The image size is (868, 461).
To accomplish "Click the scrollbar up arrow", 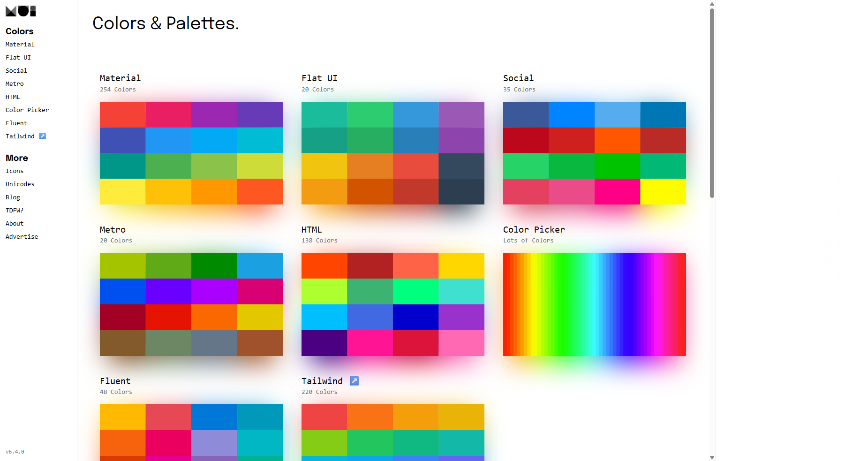I will [712, 4].
